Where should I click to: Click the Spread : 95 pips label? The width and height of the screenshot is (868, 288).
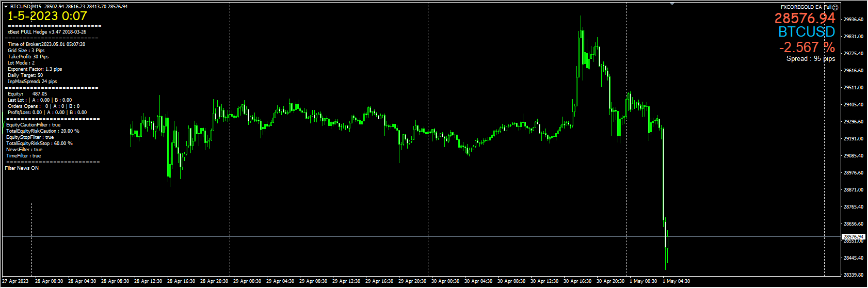(x=811, y=59)
